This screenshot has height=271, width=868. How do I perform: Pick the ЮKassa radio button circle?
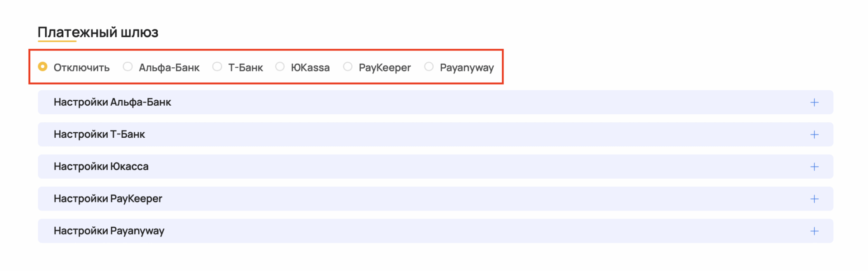[x=280, y=67]
